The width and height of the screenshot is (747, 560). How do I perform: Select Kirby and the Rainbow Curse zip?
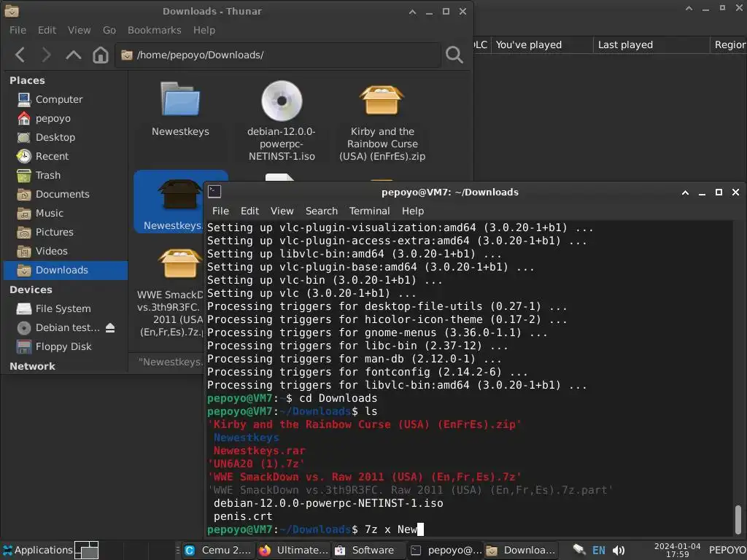point(382,101)
